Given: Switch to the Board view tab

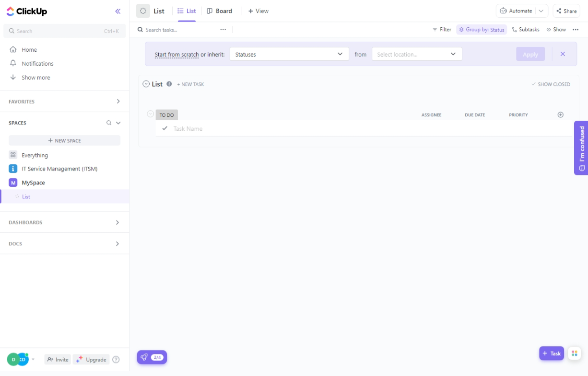Looking at the screenshot, I should pos(220,11).
